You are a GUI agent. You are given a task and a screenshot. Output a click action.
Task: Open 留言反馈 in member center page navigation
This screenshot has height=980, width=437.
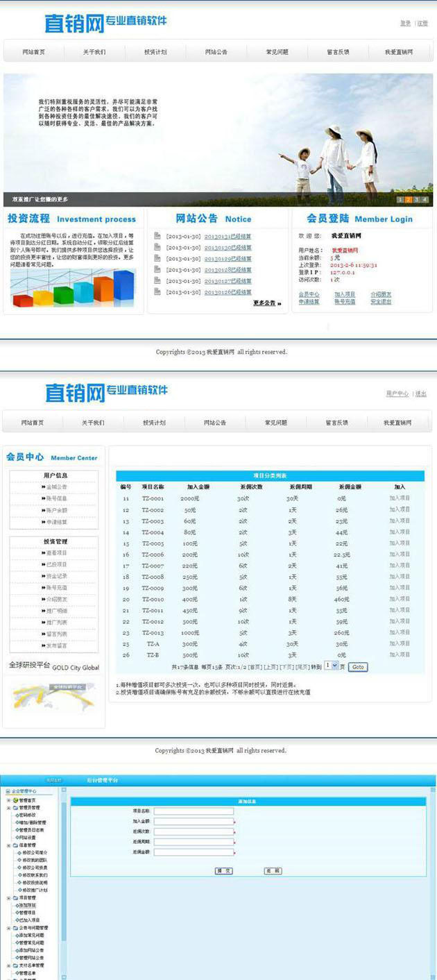(x=337, y=423)
